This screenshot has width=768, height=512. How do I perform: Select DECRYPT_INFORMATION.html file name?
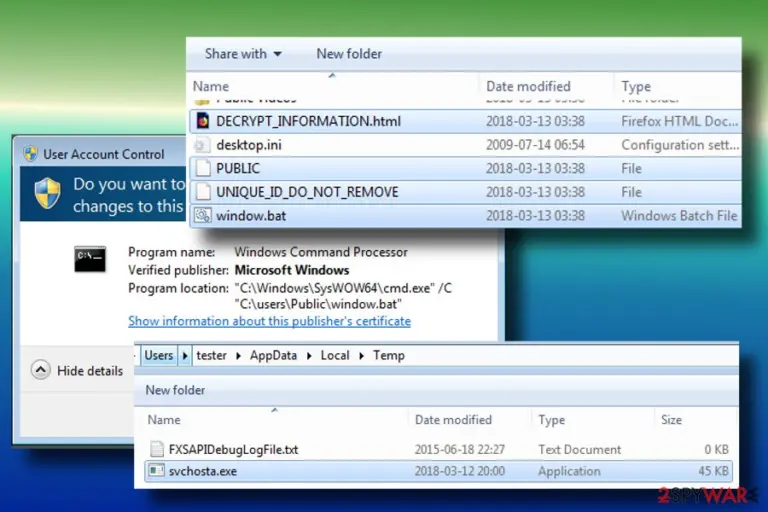coord(308,122)
